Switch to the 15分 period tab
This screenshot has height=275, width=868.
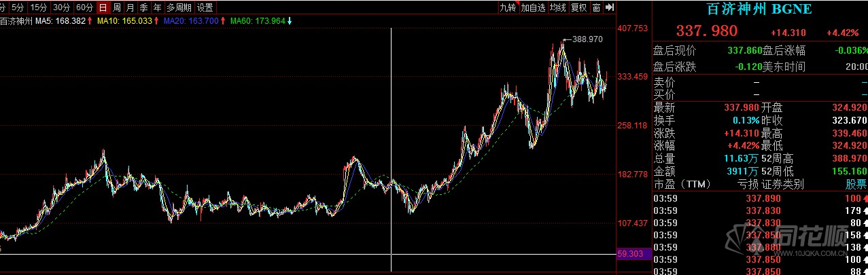tap(39, 7)
